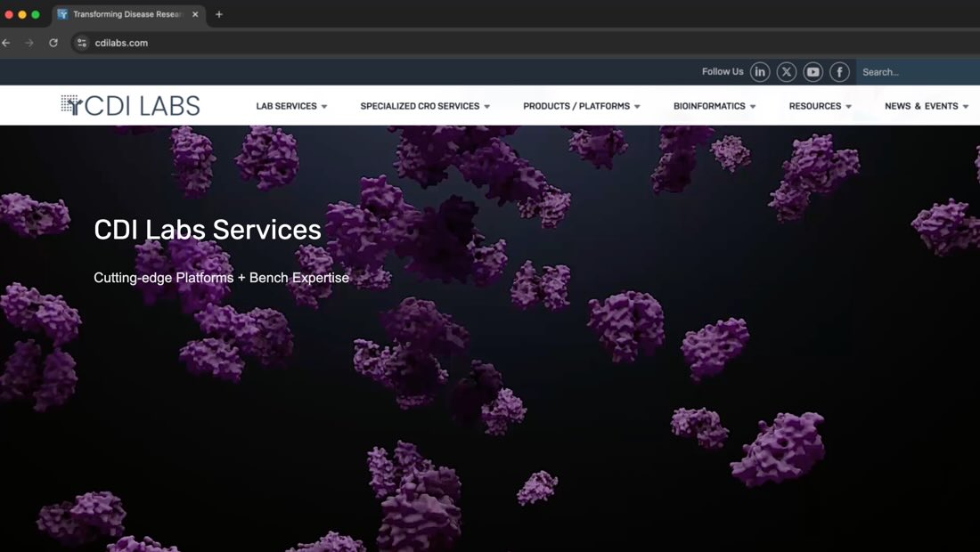The height and width of the screenshot is (552, 980).
Task: Click inside the Search field
Action: pyautogui.click(x=909, y=71)
